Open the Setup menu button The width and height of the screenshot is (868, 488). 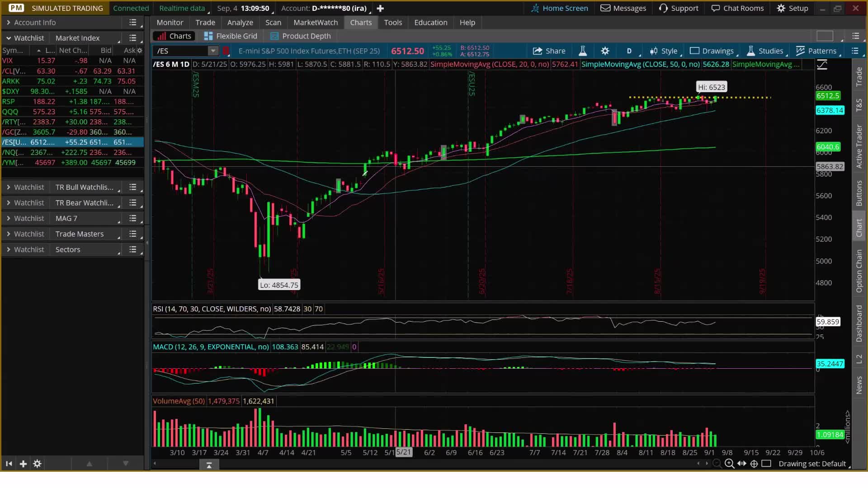(793, 8)
